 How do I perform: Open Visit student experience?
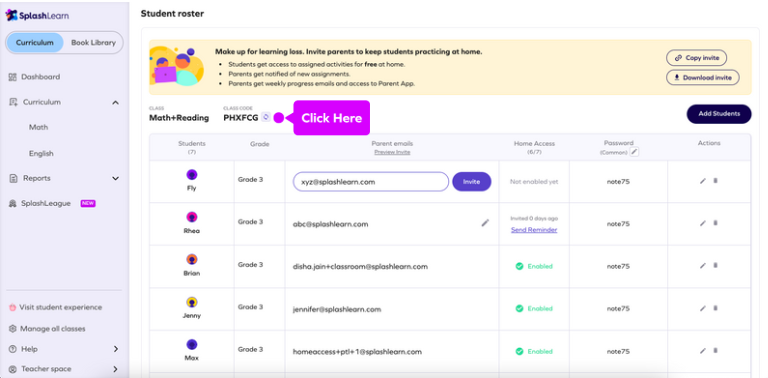click(x=61, y=307)
